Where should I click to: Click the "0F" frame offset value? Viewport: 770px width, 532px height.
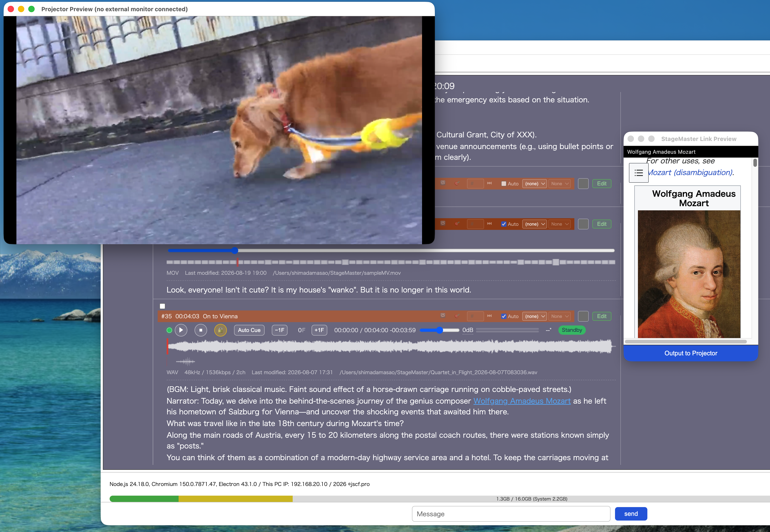pos(301,330)
